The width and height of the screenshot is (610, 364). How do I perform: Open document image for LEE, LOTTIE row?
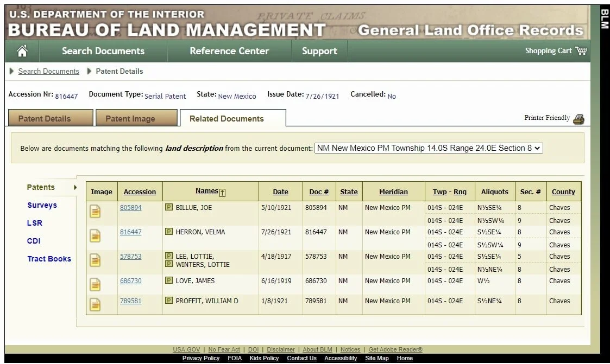click(95, 260)
